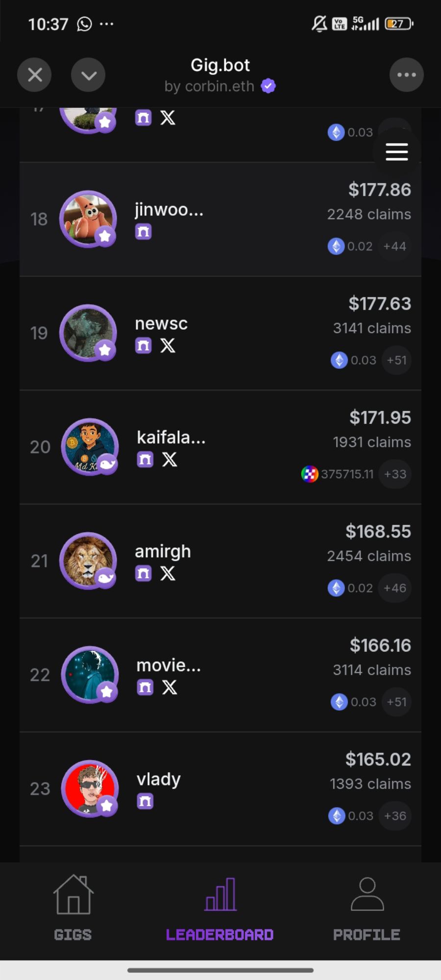Viewport: 441px width, 980px height.
Task: Expand kaifala's +33 tokens badge
Action: pyautogui.click(x=395, y=474)
